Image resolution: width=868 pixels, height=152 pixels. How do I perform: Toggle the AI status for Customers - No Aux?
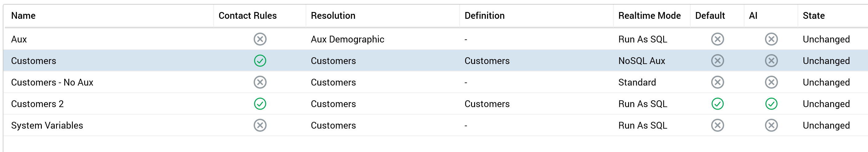tap(771, 82)
